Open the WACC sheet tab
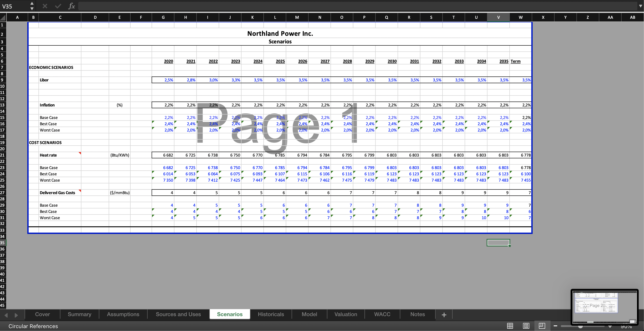Image resolution: width=644 pixels, height=331 pixels. pos(382,314)
